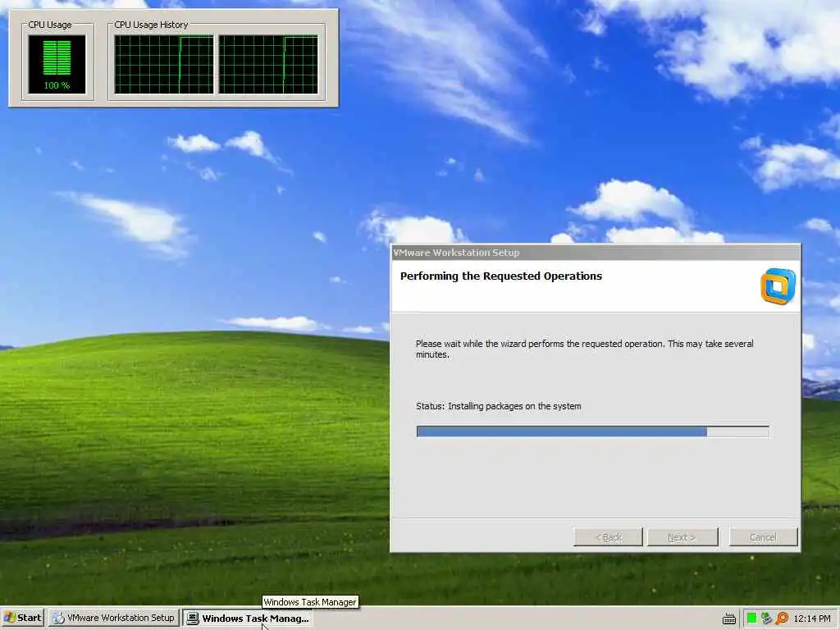Image resolution: width=840 pixels, height=630 pixels.
Task: Click the installation progress bar
Action: [x=592, y=431]
